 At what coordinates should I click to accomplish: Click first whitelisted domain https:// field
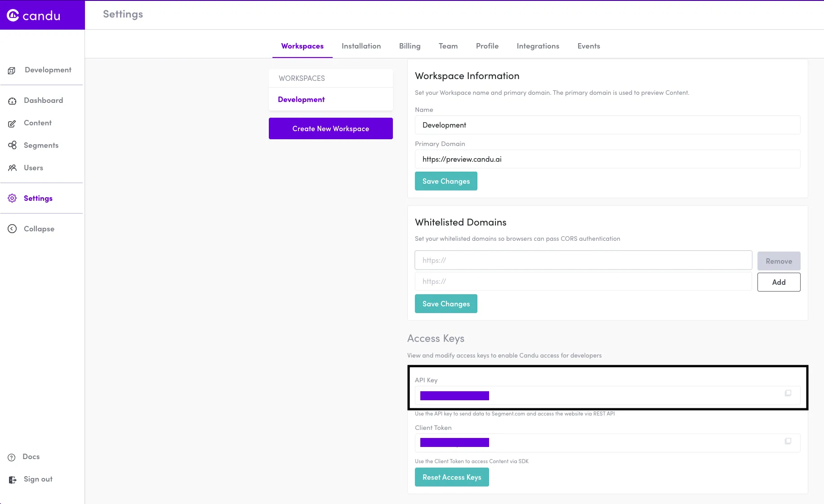click(x=583, y=260)
